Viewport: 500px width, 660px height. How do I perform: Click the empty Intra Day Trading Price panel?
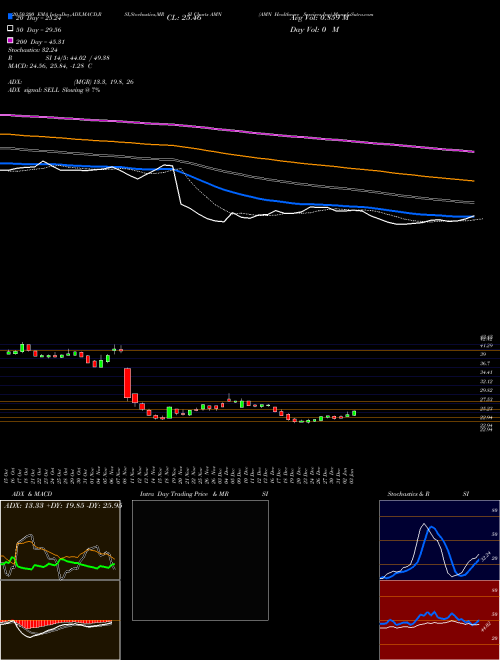[200, 560]
